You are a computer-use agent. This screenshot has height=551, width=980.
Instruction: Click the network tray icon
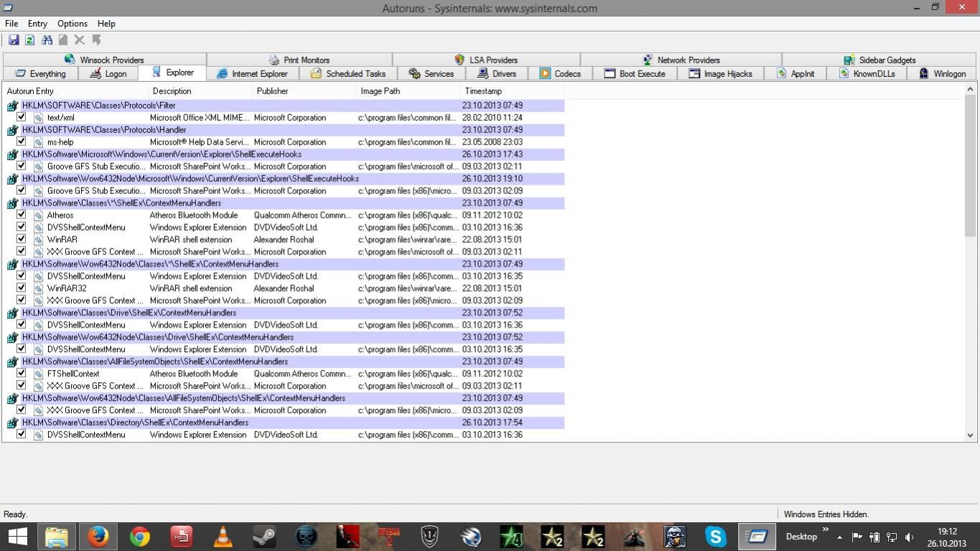click(x=892, y=537)
